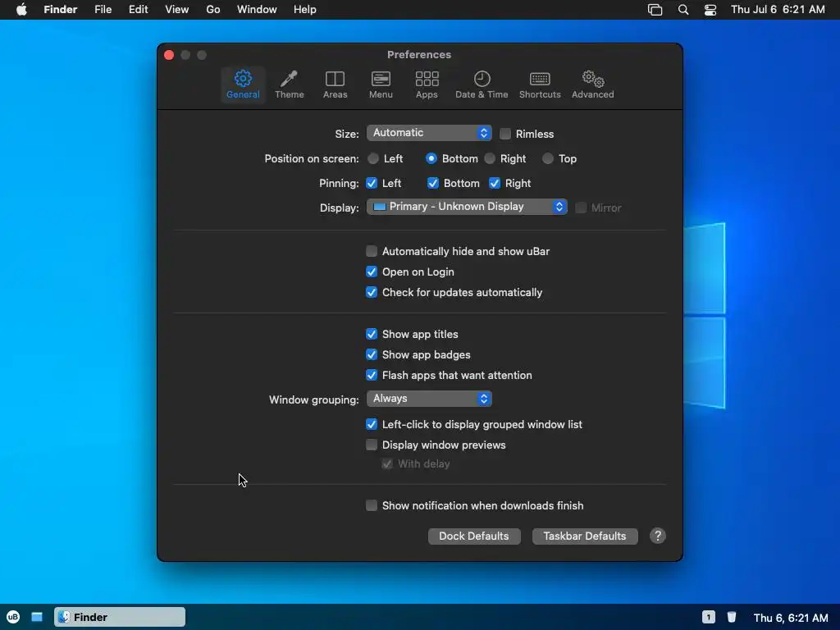Close the Preferences window
Image resolution: width=840 pixels, height=630 pixels.
point(169,55)
